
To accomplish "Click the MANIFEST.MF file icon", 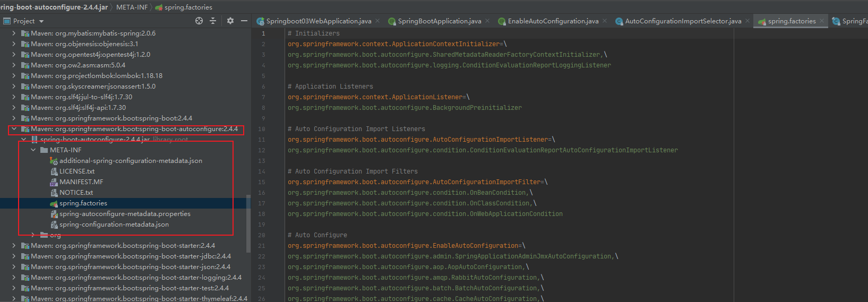I will coord(54,182).
